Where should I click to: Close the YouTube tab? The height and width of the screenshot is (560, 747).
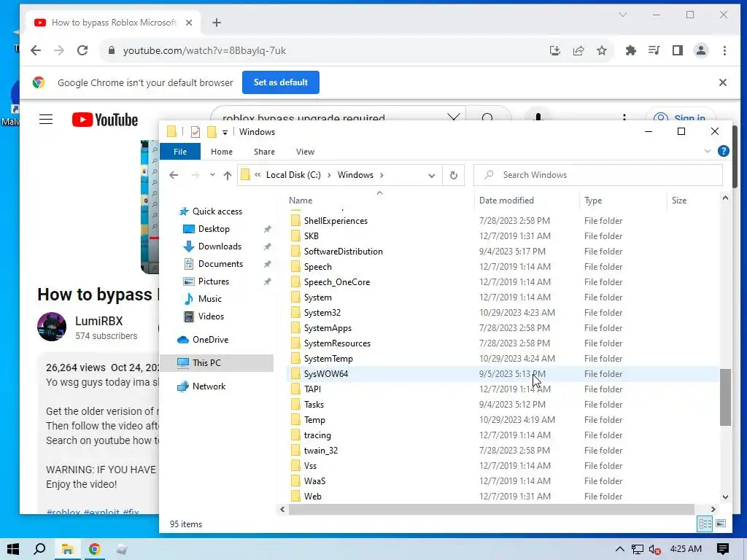tap(189, 23)
